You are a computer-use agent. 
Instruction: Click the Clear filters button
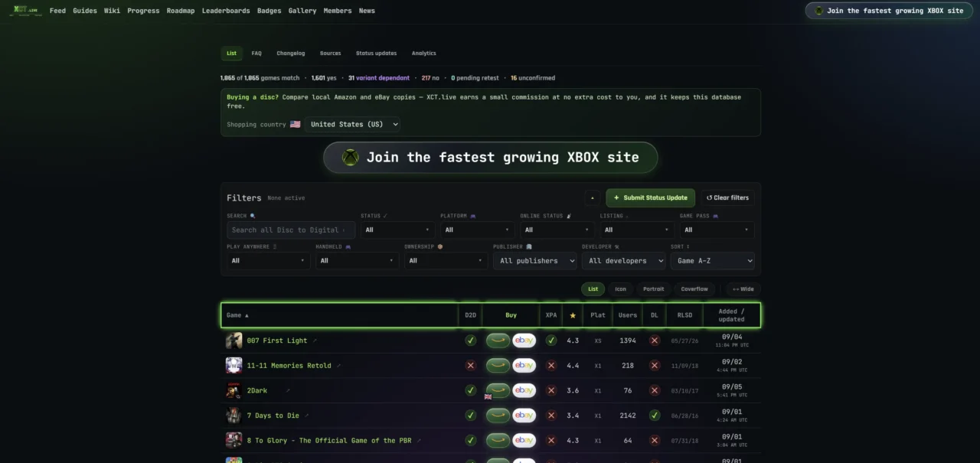727,198
